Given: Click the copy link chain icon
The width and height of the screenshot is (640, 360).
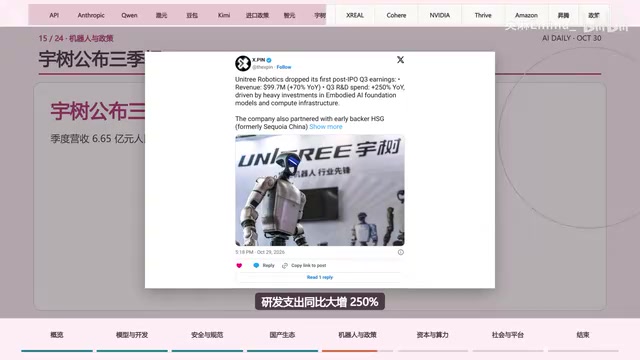Looking at the screenshot, I should (285, 266).
